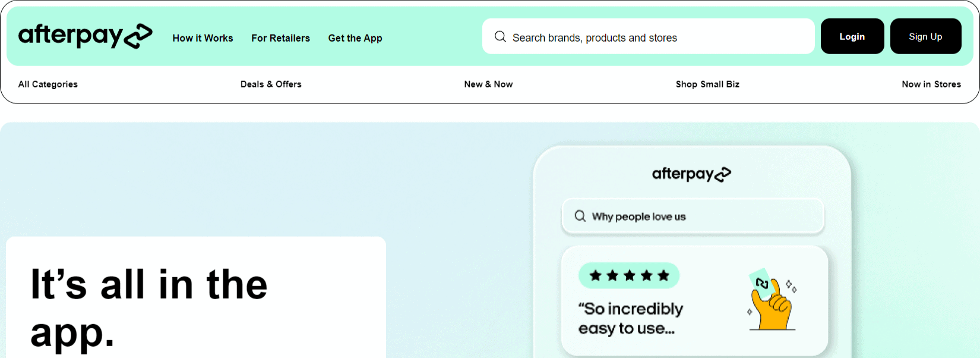Visit the For Retailers page
This screenshot has height=358, width=980.
pyautogui.click(x=280, y=38)
